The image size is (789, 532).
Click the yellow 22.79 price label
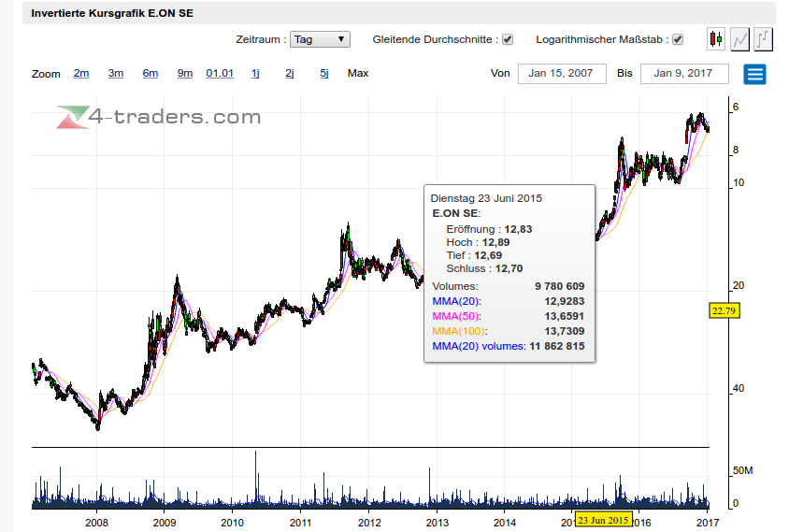(724, 310)
